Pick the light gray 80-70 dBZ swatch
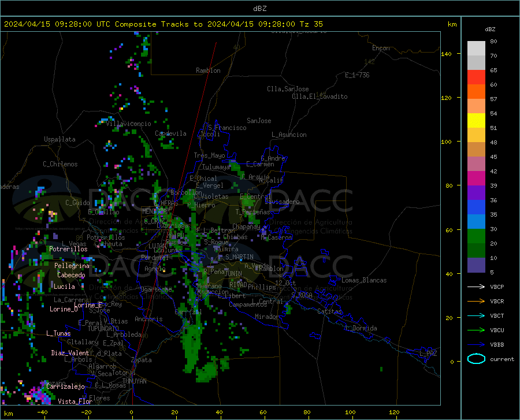Viewport: 520px width, 420px height. coord(476,49)
